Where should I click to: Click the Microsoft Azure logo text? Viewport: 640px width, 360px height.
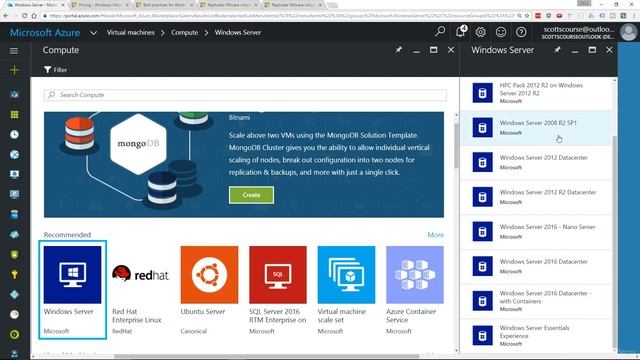45,32
